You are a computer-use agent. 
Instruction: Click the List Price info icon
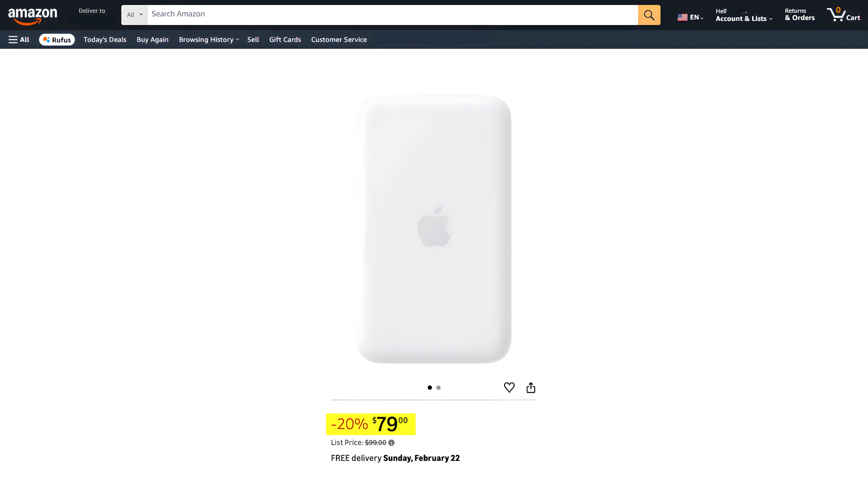(391, 443)
